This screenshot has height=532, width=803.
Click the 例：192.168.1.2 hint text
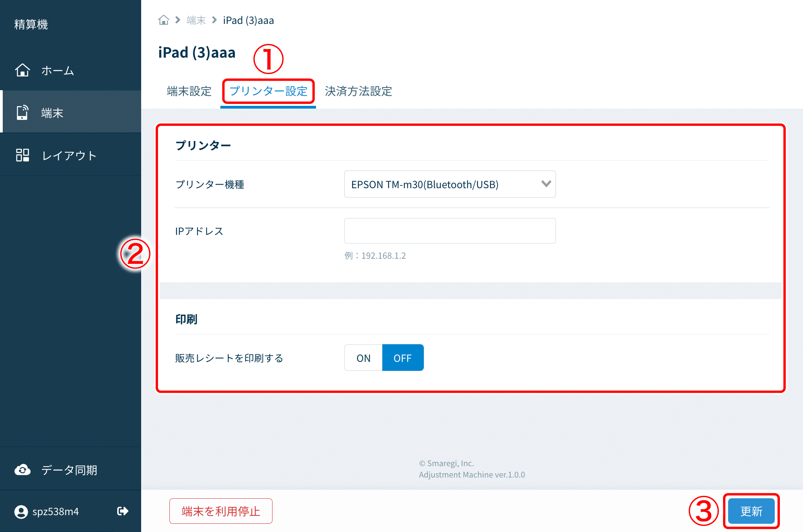(x=375, y=256)
